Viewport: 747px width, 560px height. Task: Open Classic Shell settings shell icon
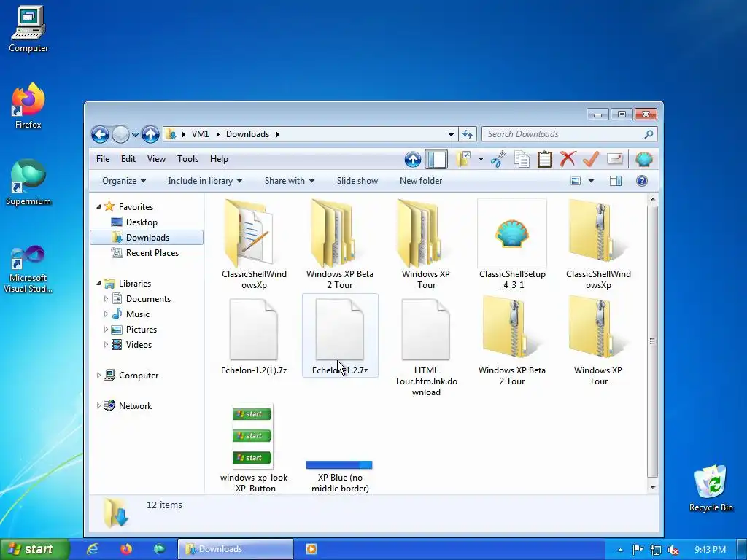pos(643,160)
